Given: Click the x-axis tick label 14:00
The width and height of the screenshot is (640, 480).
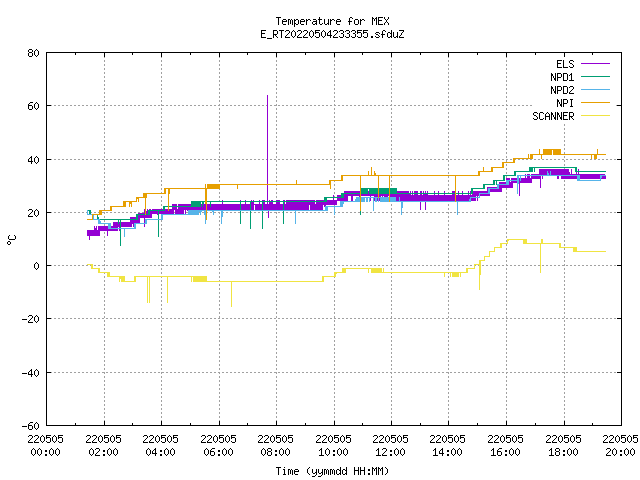Looking at the screenshot, I should (448, 452).
